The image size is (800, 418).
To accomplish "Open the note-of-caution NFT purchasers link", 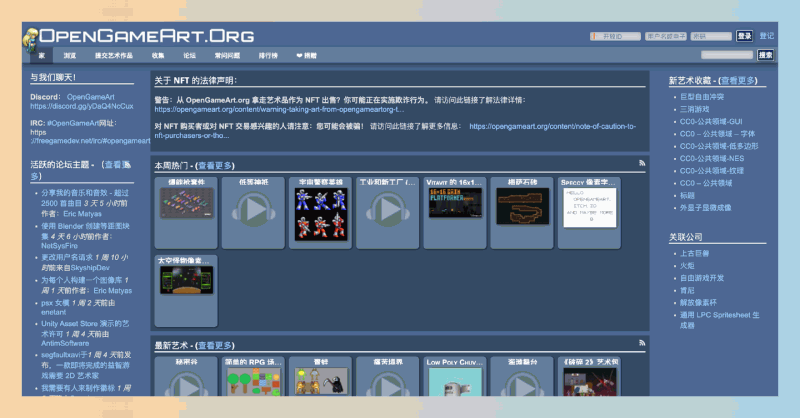I will pyautogui.click(x=395, y=131).
